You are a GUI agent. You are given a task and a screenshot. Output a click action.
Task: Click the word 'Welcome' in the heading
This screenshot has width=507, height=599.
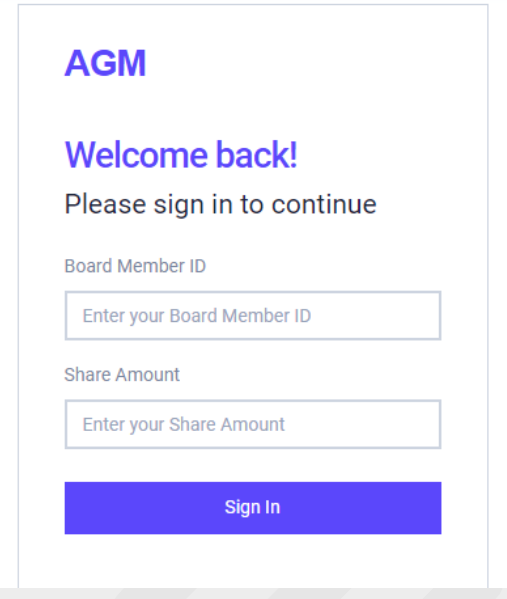136,155
